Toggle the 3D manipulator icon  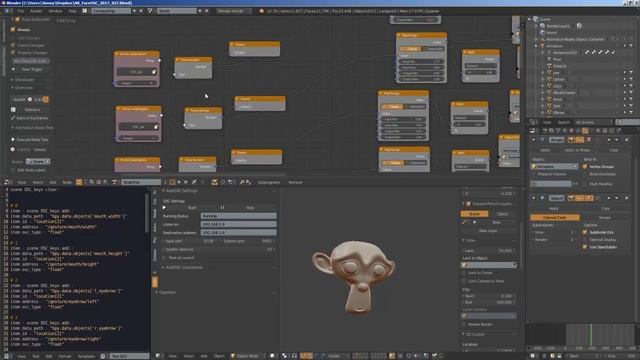303,356
